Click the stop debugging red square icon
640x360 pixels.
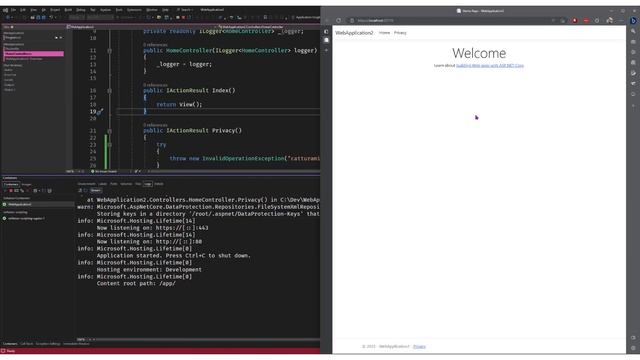pyautogui.click(x=183, y=18)
